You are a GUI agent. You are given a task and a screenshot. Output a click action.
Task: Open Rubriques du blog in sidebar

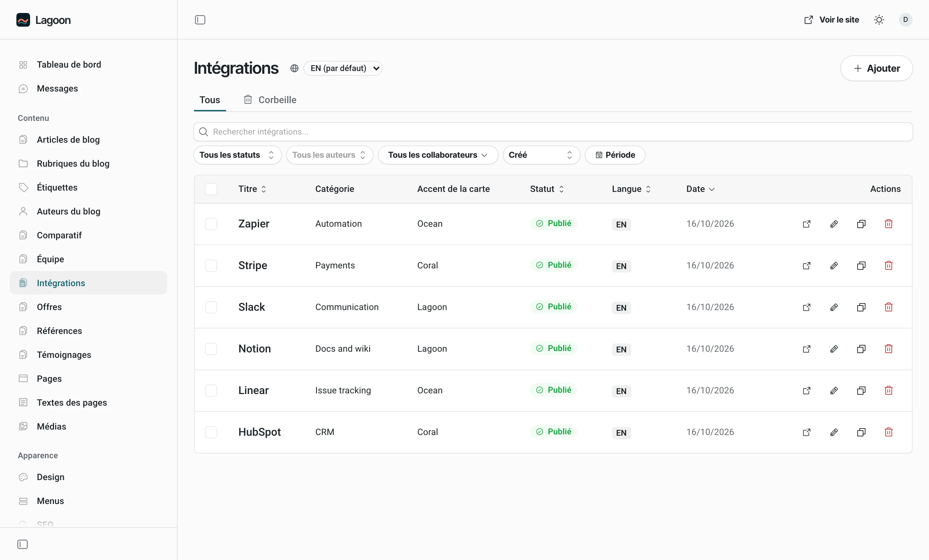[x=88, y=164]
